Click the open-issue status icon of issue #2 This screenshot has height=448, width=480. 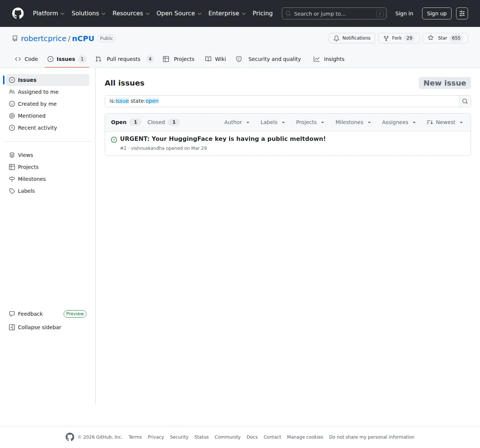(114, 140)
